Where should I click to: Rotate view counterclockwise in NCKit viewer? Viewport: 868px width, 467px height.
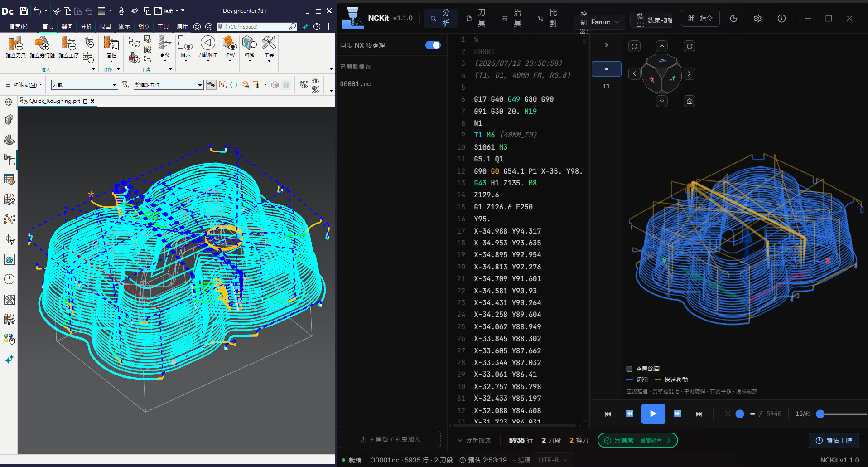click(x=634, y=46)
